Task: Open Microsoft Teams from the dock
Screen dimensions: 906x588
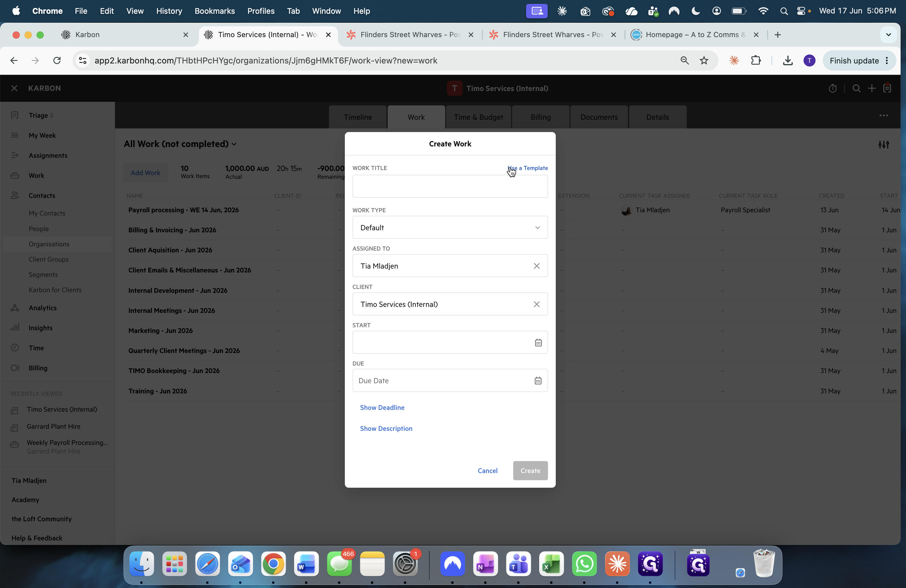Action: click(x=518, y=564)
